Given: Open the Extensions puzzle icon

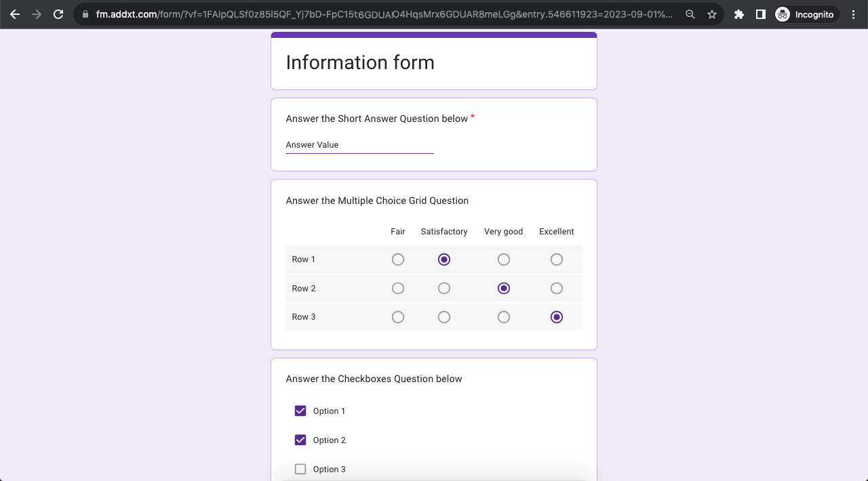Looking at the screenshot, I should [739, 14].
